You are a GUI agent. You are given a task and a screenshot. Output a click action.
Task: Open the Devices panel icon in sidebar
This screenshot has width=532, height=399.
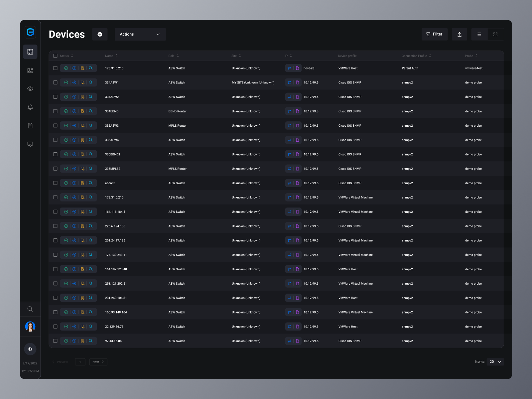click(30, 52)
